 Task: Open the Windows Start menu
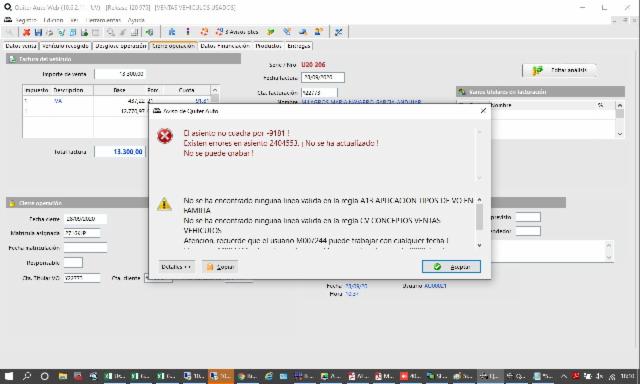click(x=9, y=376)
